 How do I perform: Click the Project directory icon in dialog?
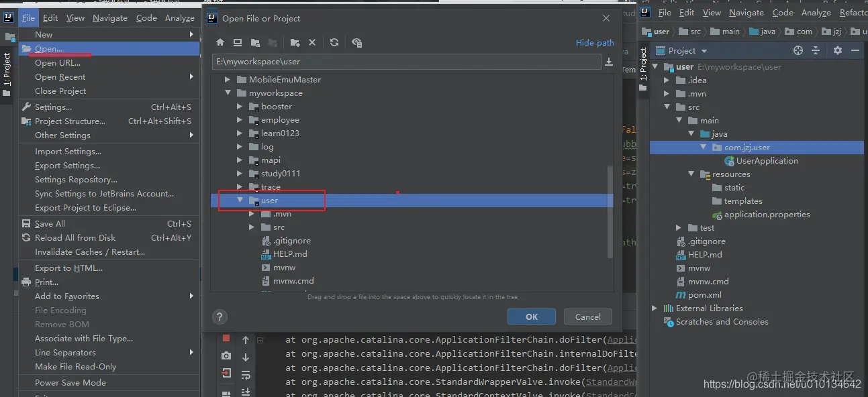click(x=255, y=42)
